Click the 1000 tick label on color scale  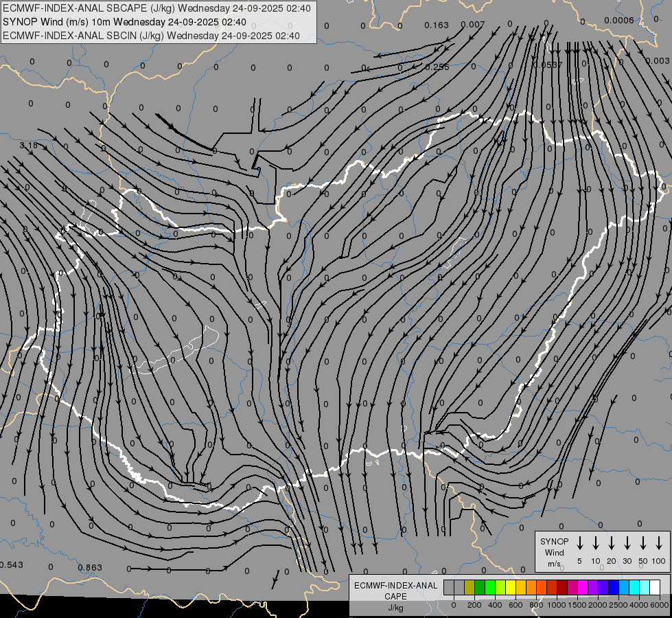[556, 605]
